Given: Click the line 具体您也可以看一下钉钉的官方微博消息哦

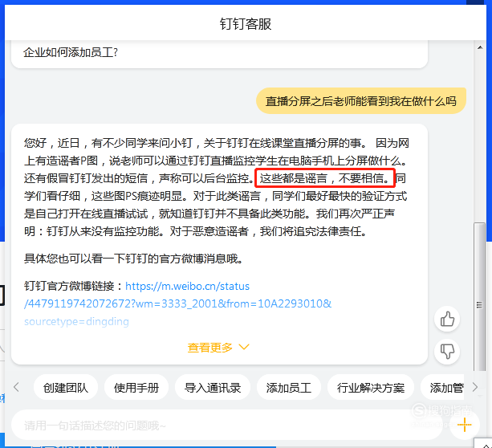Looking at the screenshot, I should pos(133,259).
